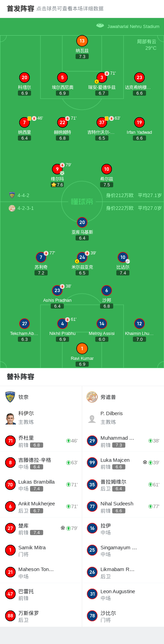Image resolution: width=164 pixels, height=644 pixels.
Task: Select Ravi Kumar orange goalkeeper badge
Action: point(82,348)
